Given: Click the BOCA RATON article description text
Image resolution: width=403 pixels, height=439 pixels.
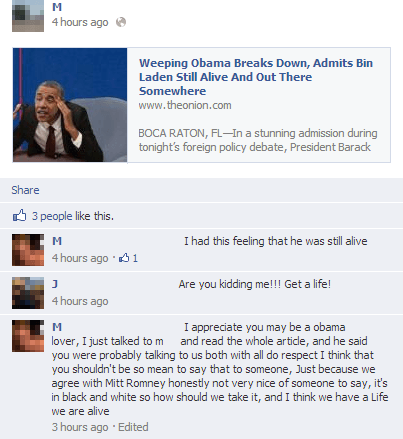Looking at the screenshot, I should point(258,140).
